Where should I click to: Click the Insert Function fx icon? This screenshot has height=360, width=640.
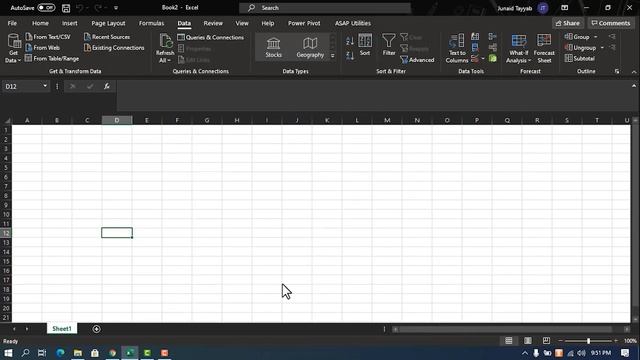coord(107,86)
